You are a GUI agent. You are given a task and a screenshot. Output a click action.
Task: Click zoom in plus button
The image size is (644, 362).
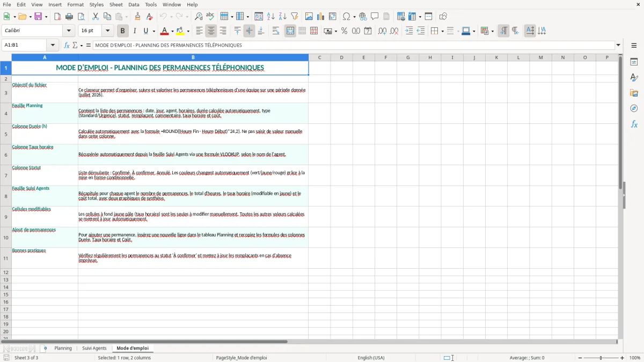pos(623,358)
